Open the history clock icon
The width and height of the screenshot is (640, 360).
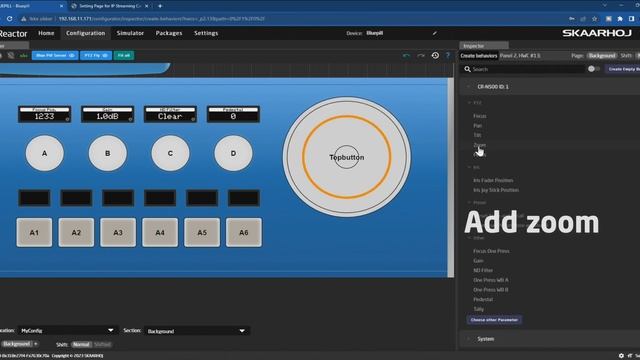click(436, 55)
